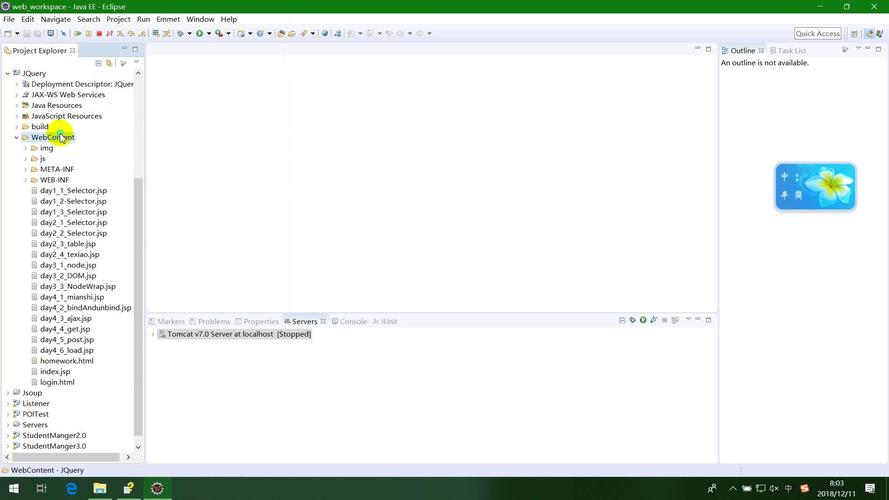Click the New file toolbar icon
889x500 pixels.
click(x=8, y=33)
